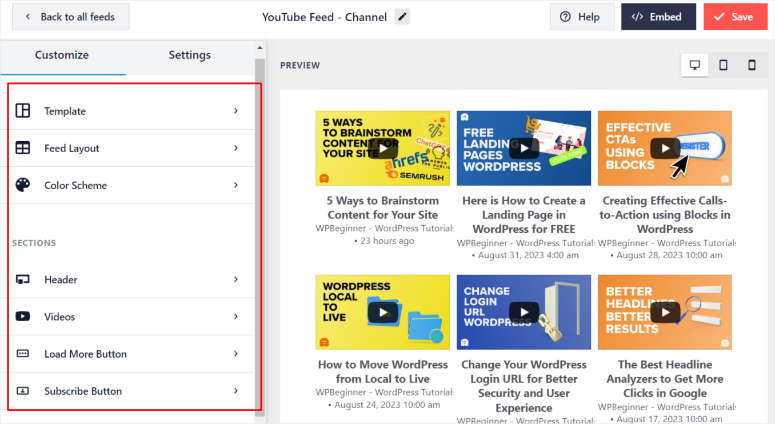
Task: Play the Change Login URL WordPress video
Action: click(524, 312)
